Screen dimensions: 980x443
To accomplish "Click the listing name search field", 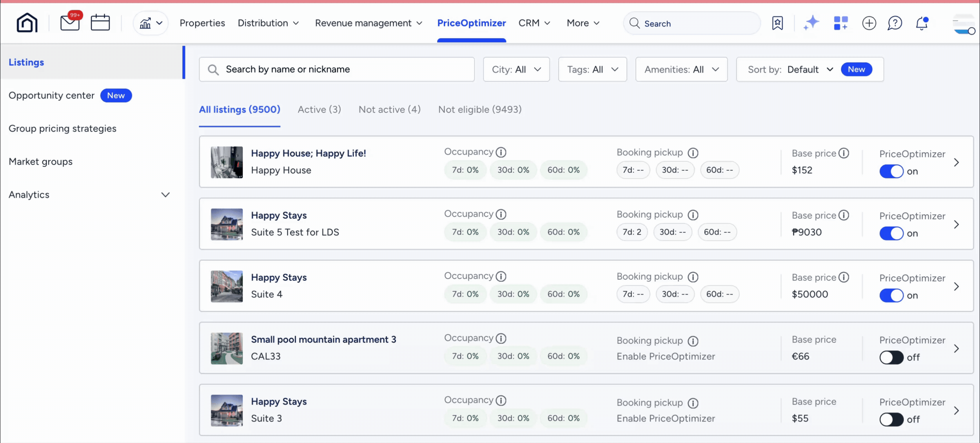I will (336, 69).
